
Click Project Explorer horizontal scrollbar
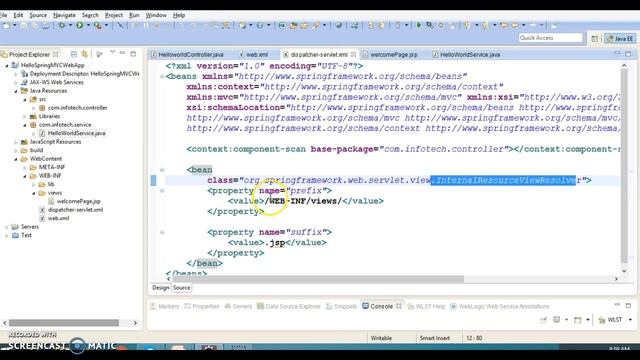[x=64, y=323]
